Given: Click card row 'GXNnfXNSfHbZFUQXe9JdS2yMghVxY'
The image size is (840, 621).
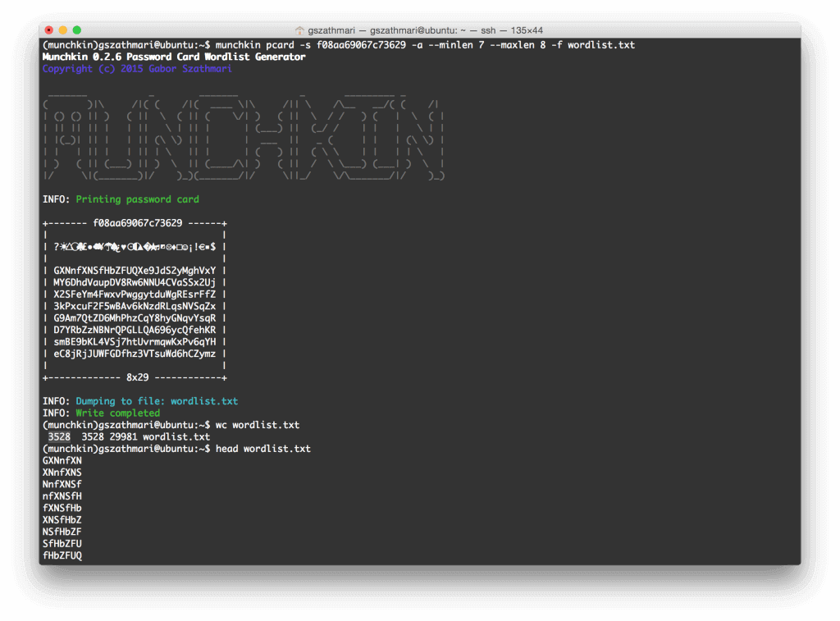Looking at the screenshot, I should [135, 271].
